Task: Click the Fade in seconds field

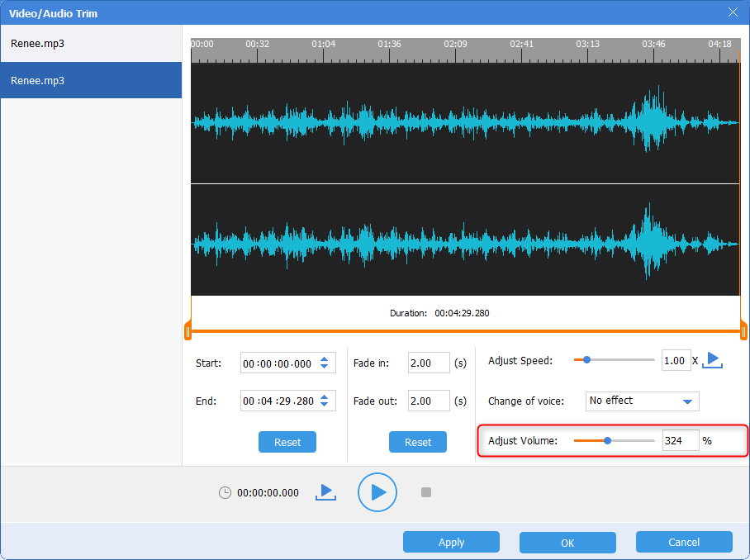Action: pos(429,363)
